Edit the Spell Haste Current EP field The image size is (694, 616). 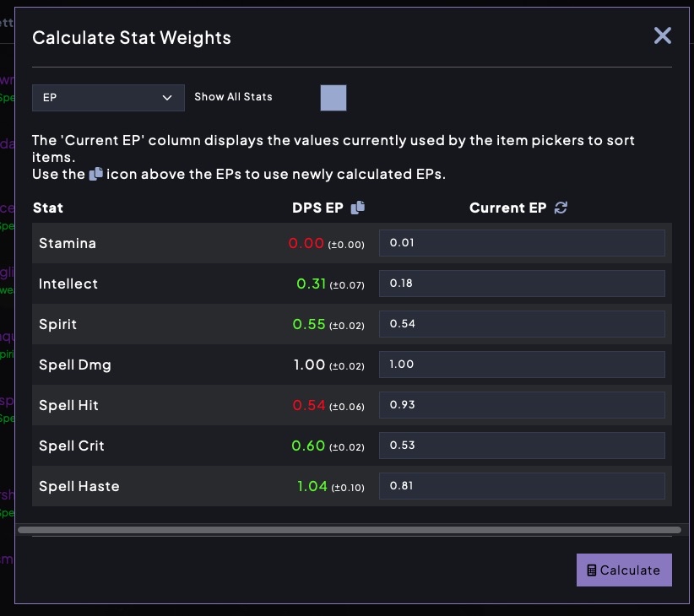pos(522,486)
